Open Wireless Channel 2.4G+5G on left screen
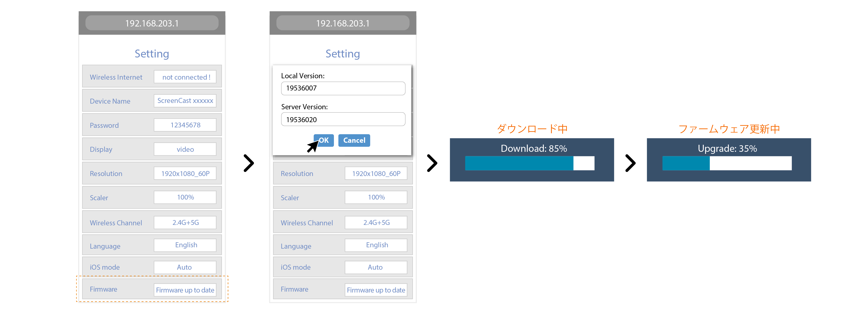Viewport: 868px width, 314px height. coord(185,223)
